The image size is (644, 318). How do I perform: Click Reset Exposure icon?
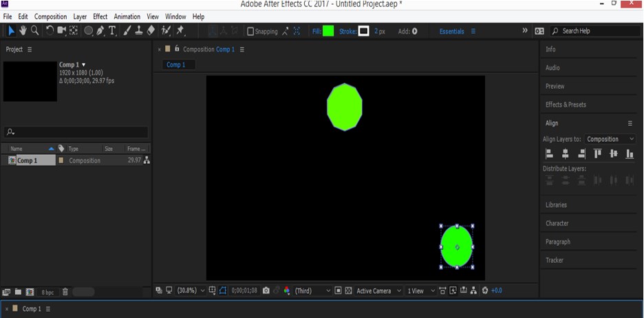point(485,290)
